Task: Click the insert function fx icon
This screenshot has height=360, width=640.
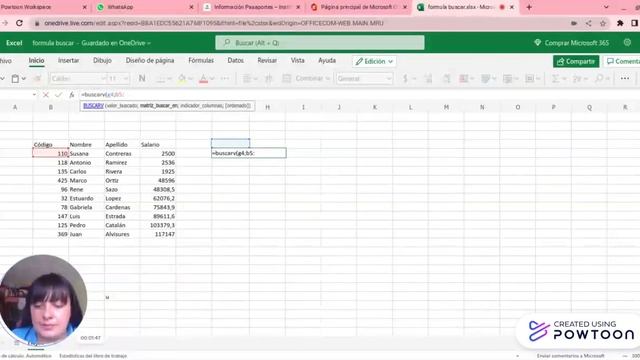Action: (71, 95)
